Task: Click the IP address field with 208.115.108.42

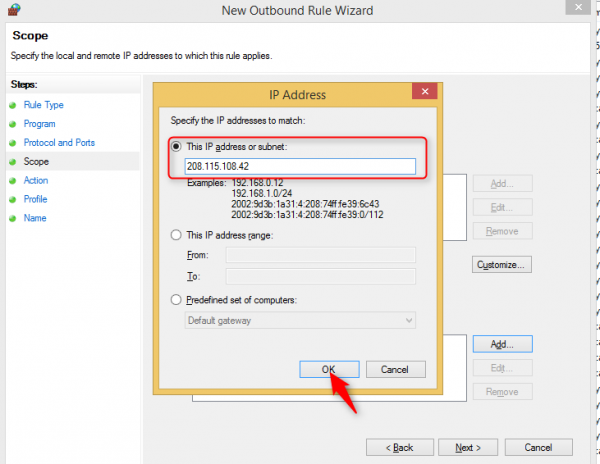Action: pyautogui.click(x=300, y=166)
